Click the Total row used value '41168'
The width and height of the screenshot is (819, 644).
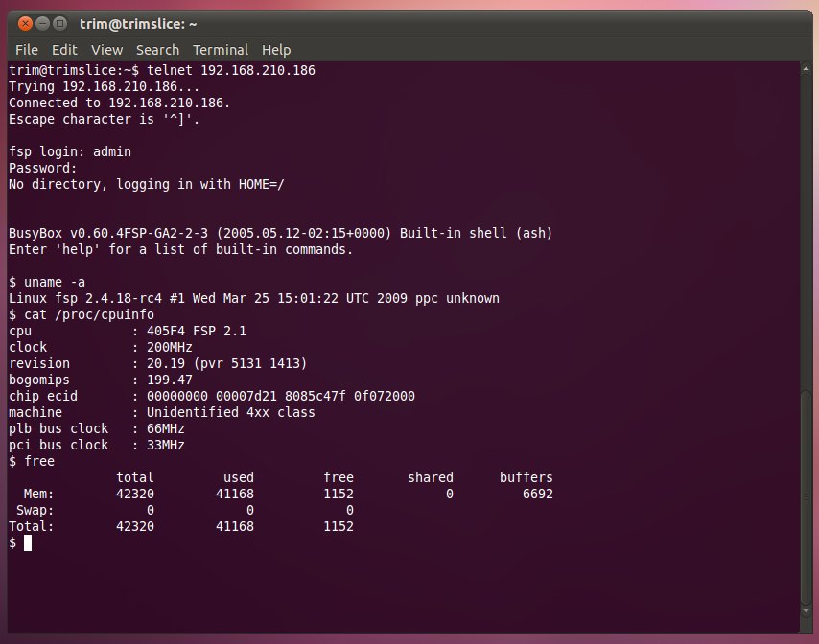click(235, 526)
